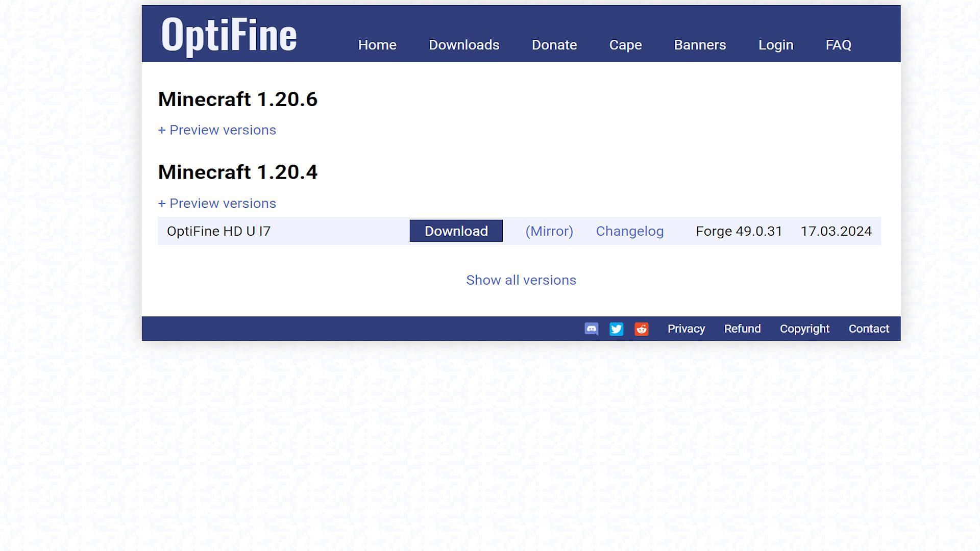This screenshot has width=980, height=551.
Task: Toggle Login page from navigation
Action: point(776,44)
